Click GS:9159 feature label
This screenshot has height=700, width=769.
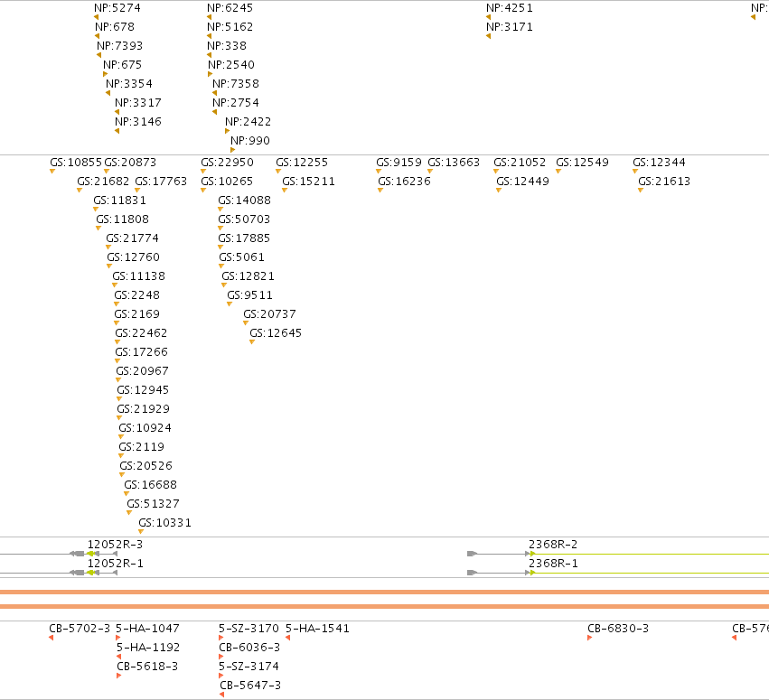click(x=399, y=163)
